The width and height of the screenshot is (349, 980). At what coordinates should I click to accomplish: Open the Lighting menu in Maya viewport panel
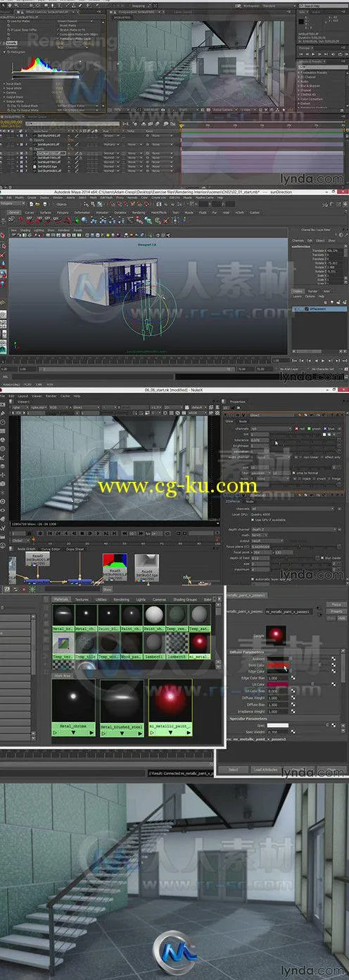click(x=39, y=230)
